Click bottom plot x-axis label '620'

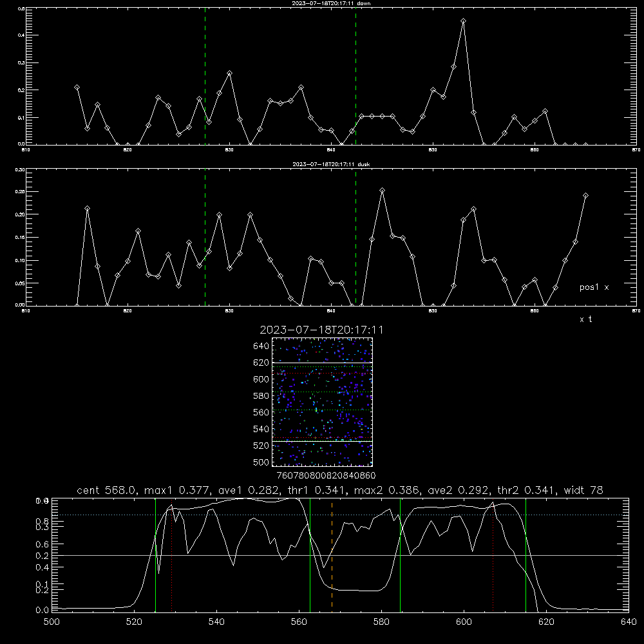[x=546, y=621]
